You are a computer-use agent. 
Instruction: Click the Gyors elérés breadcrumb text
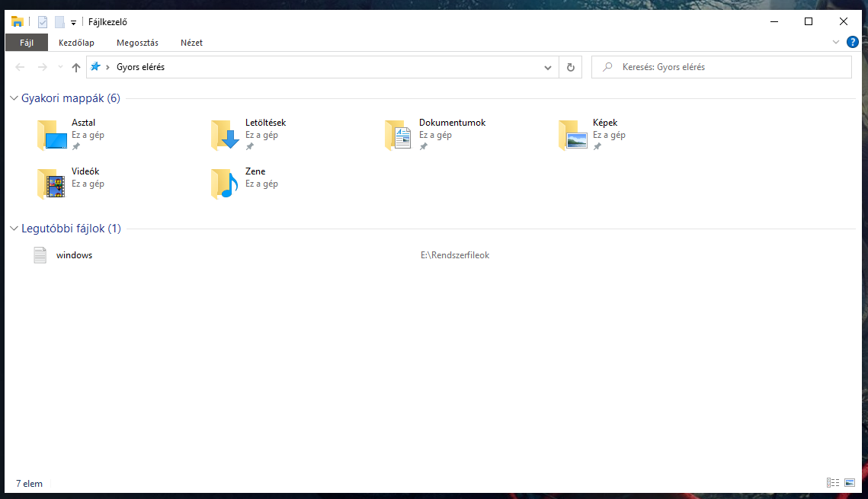(141, 67)
